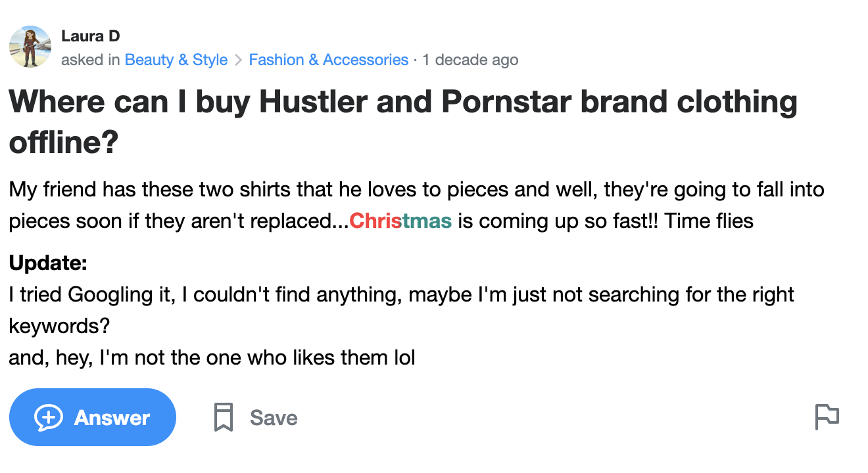Image resolution: width=868 pixels, height=473 pixels.
Task: Click the highlighted Christmas word
Action: click(x=400, y=221)
